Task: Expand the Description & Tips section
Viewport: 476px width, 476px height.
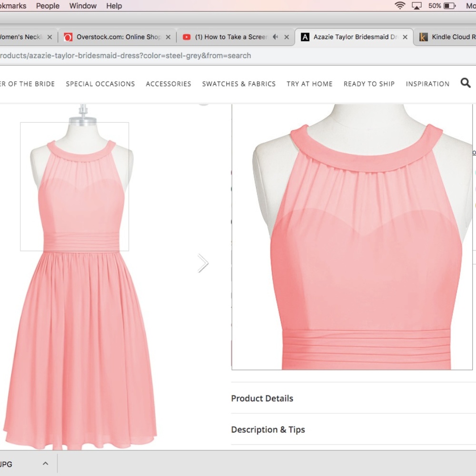Action: pos(353,429)
